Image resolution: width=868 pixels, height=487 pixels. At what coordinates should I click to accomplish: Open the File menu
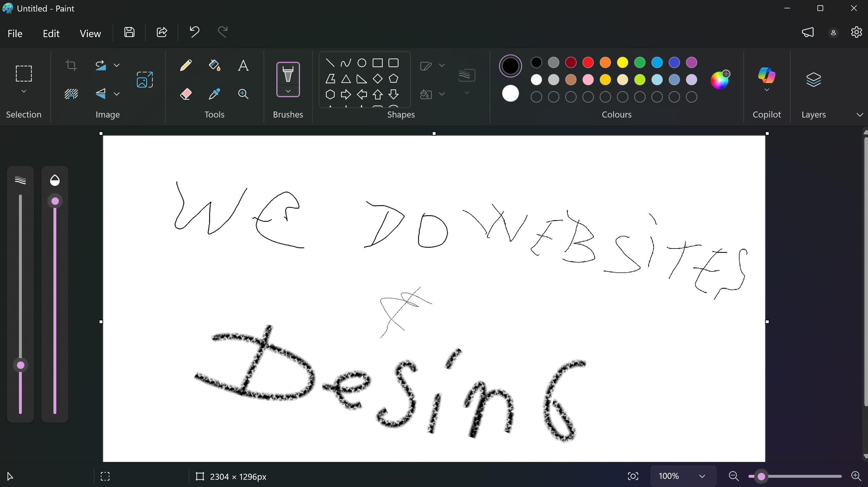point(15,33)
